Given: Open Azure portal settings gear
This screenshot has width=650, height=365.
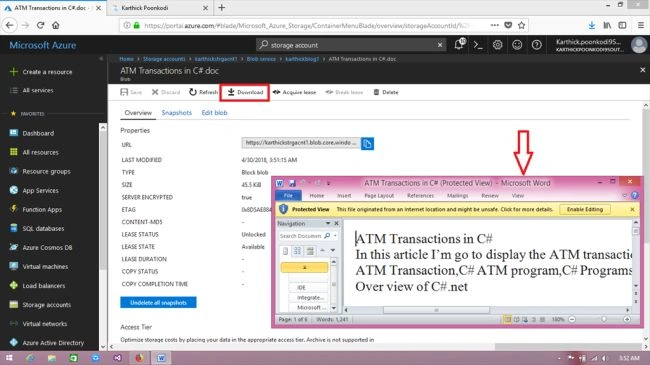Looking at the screenshot, I should pyautogui.click(x=497, y=45).
